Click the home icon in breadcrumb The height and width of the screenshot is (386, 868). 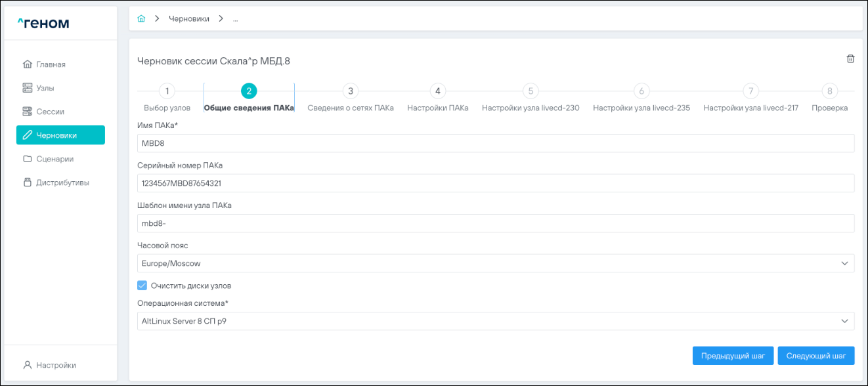pyautogui.click(x=141, y=18)
